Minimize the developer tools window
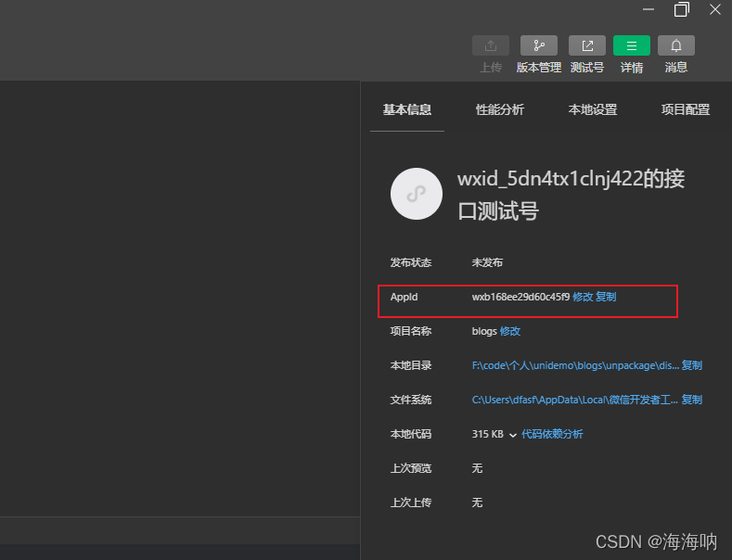 (x=648, y=9)
